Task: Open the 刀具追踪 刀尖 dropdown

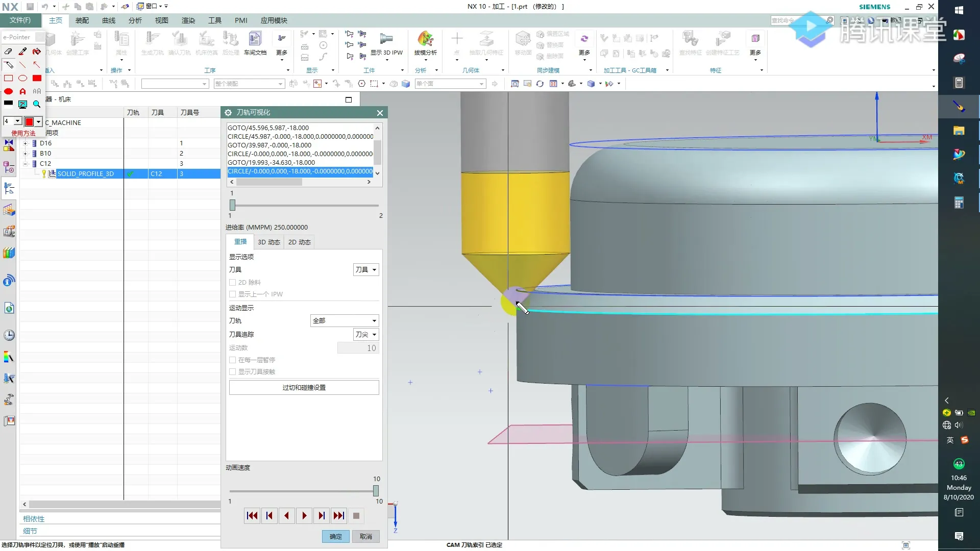Action: point(366,334)
